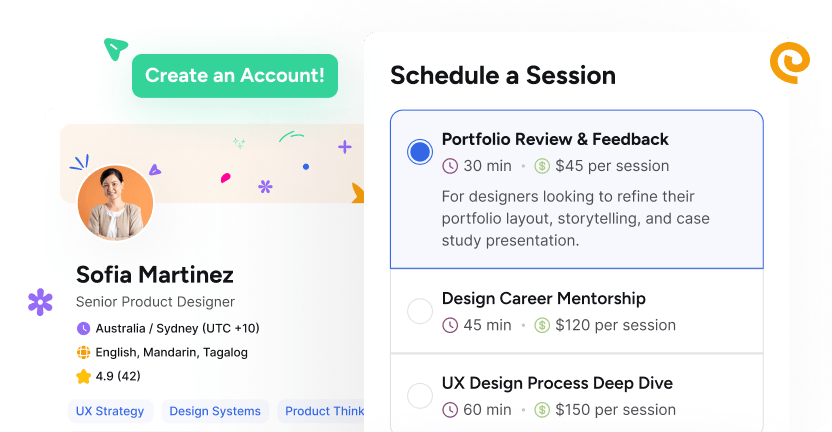Click the orange logo icon in corner
This screenshot has height=432, width=832.
coord(788,62)
